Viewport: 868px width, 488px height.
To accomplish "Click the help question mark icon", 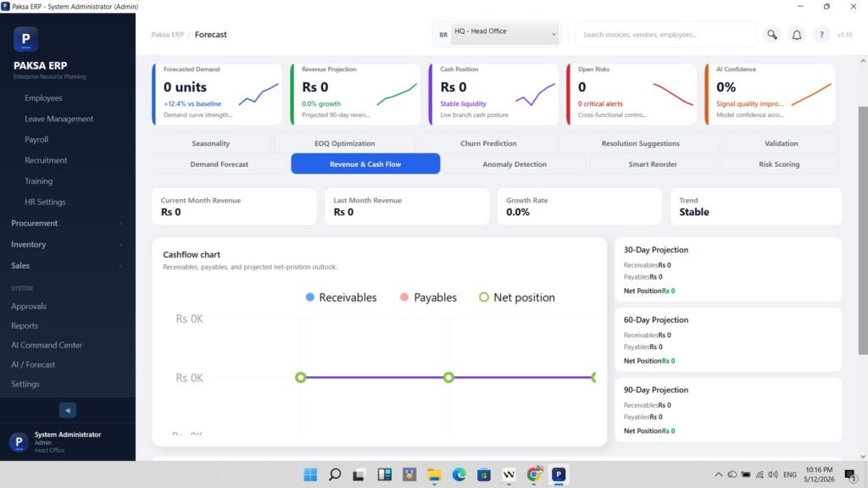I will [x=821, y=34].
